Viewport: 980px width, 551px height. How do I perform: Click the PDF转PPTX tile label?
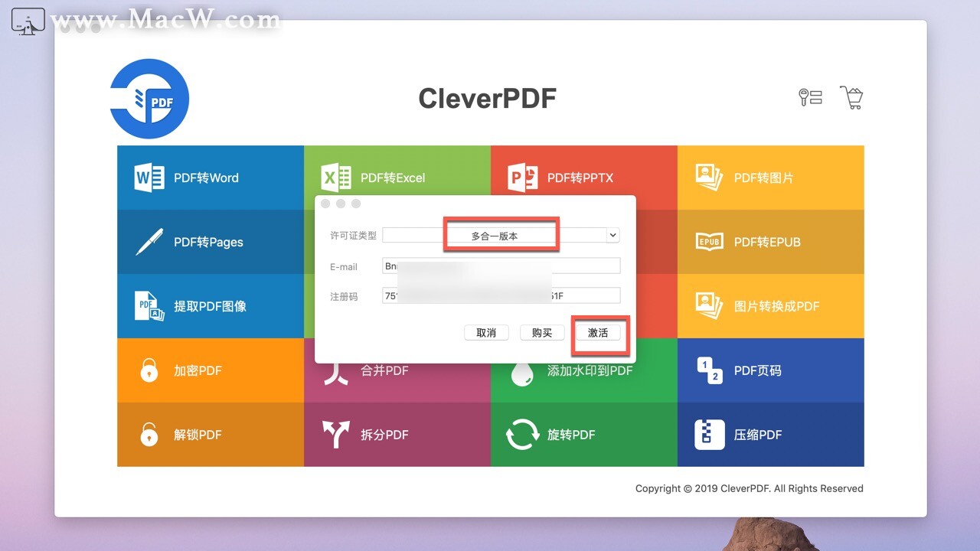(x=580, y=178)
